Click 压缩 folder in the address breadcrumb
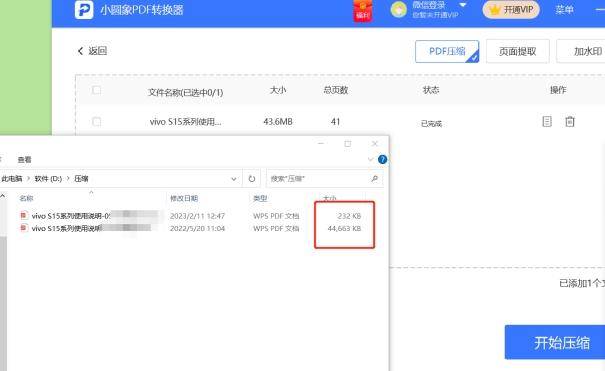This screenshot has height=371, width=605. point(81,179)
